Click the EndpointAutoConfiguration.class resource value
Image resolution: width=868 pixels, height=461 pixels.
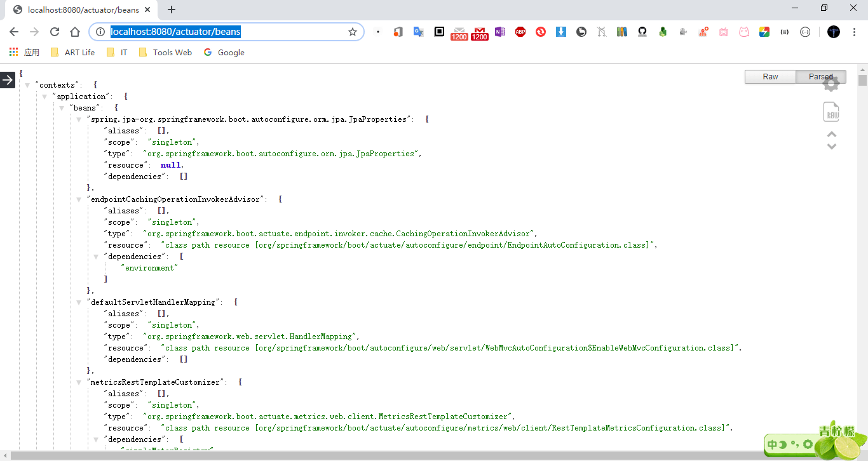click(407, 245)
